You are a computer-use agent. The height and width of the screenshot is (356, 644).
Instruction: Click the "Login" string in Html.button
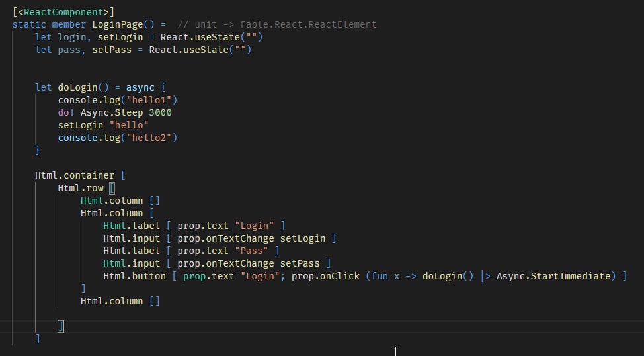pos(260,276)
